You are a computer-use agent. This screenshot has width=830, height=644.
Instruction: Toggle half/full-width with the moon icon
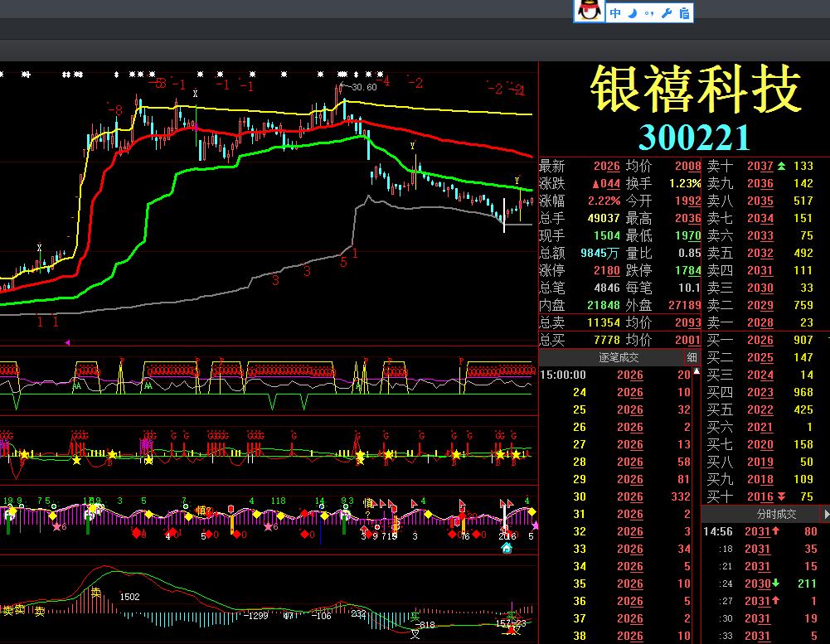633,13
